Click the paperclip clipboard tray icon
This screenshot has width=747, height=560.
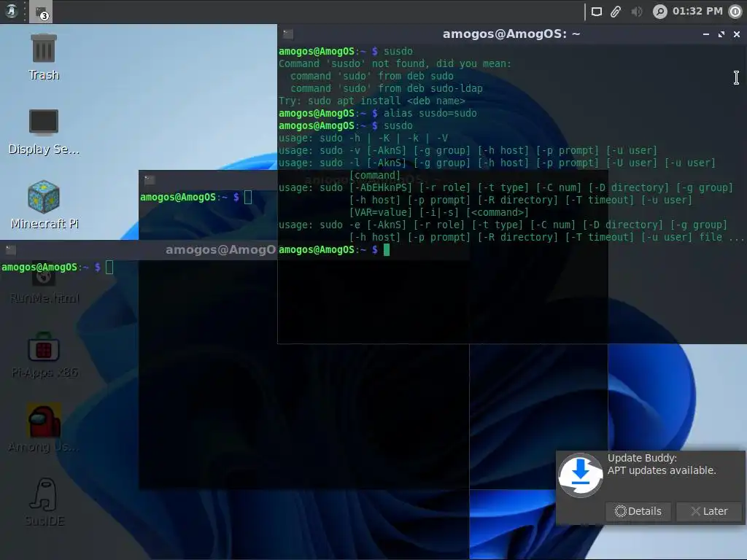[x=616, y=12]
